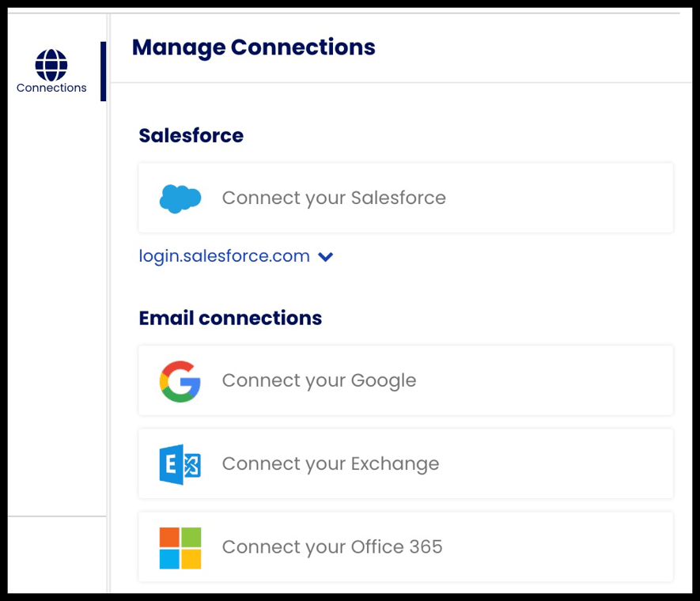Open Salesforce connection via its cloud logo
The height and width of the screenshot is (601, 700).
coord(180,198)
